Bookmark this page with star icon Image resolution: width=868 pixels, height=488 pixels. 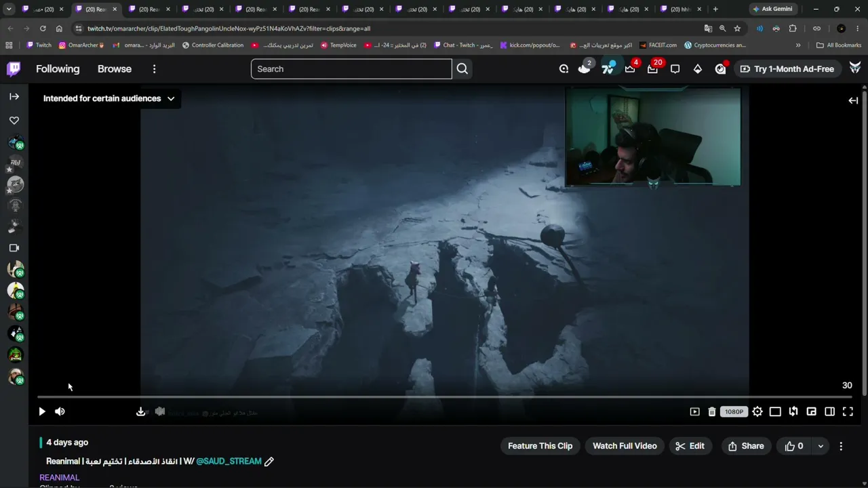click(737, 28)
